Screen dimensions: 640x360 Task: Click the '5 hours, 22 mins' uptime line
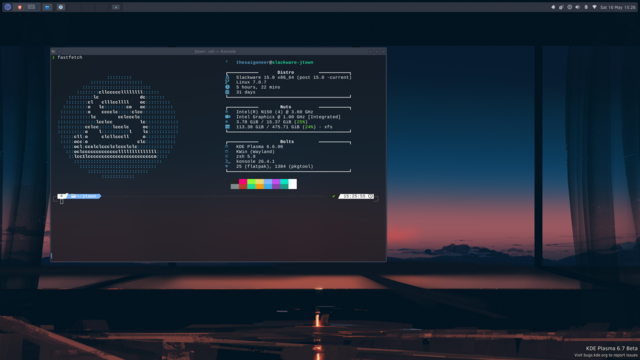point(258,87)
